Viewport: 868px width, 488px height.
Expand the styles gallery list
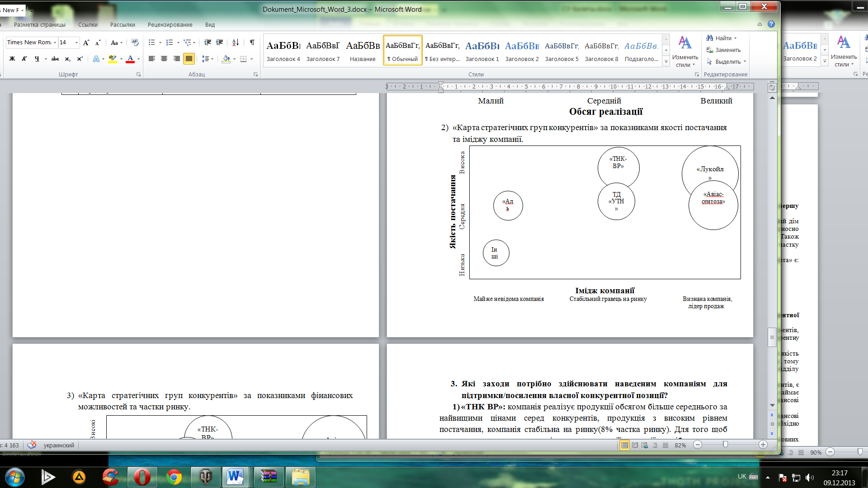(x=666, y=61)
